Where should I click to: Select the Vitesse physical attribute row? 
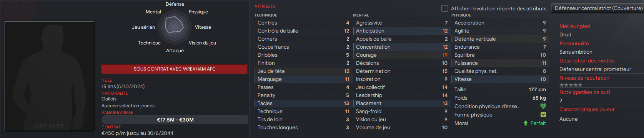pyautogui.click(x=499, y=79)
